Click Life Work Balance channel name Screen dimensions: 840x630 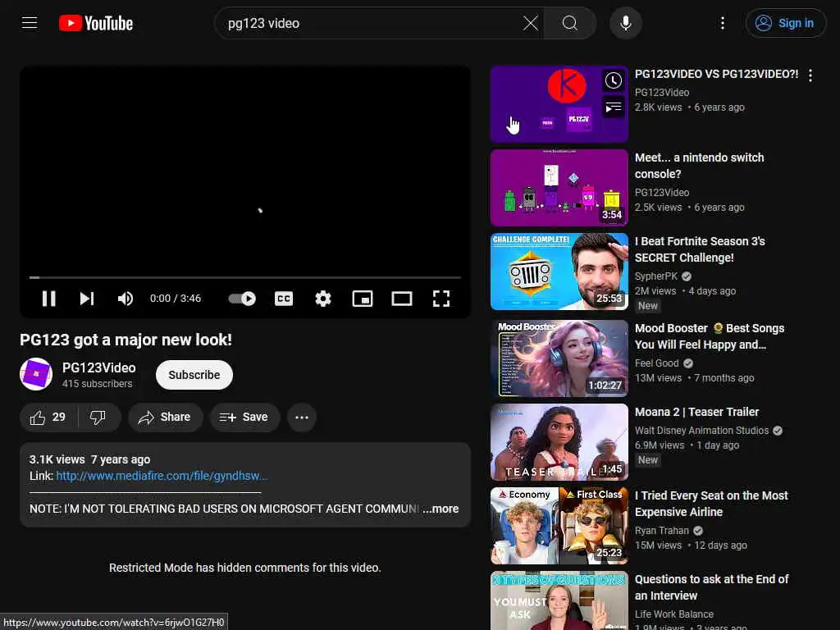pyautogui.click(x=674, y=614)
